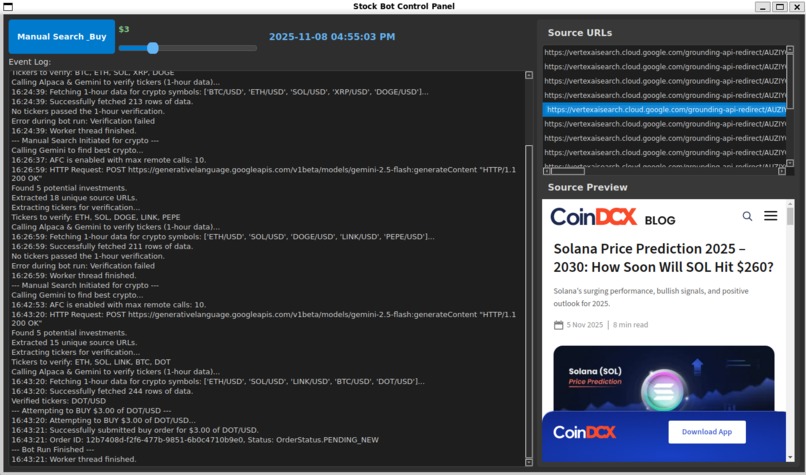Adjust the dollar amount slider handle
This screenshot has height=475, width=806.
153,48
